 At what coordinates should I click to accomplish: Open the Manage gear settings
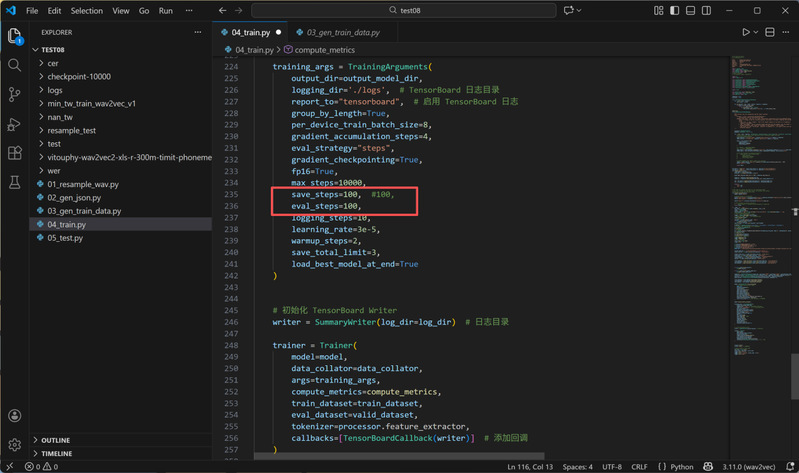(x=14, y=444)
